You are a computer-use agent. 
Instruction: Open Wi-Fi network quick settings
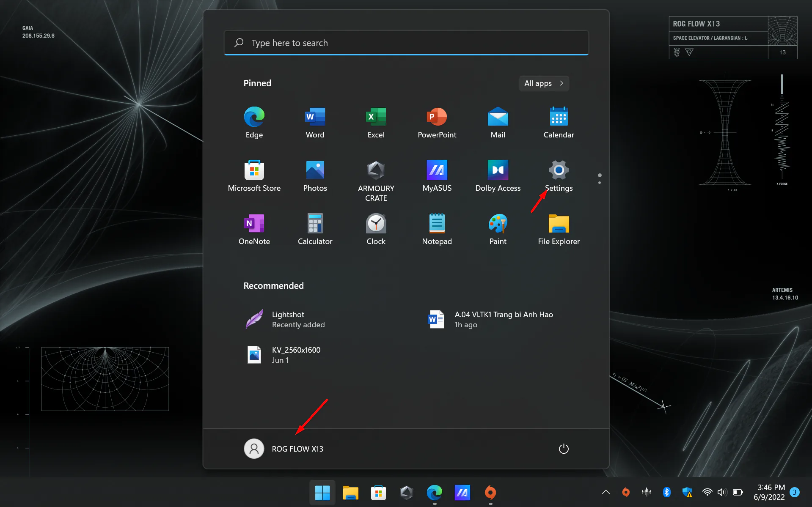click(x=707, y=492)
